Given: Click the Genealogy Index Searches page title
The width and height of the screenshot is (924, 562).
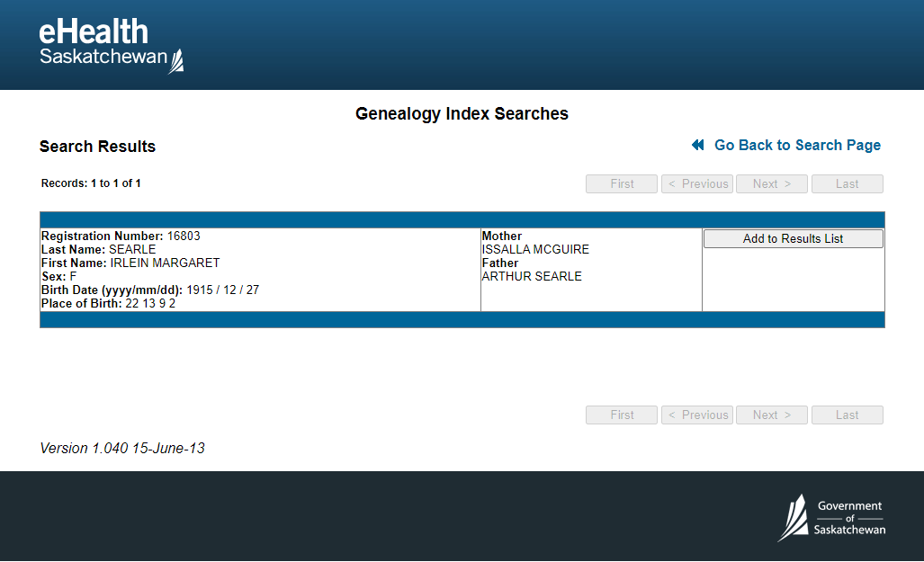Looking at the screenshot, I should tap(462, 114).
